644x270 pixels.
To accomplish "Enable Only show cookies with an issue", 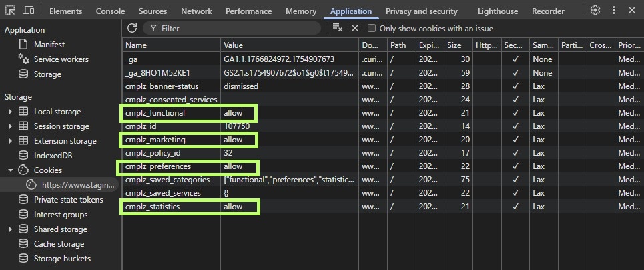I will [372, 29].
